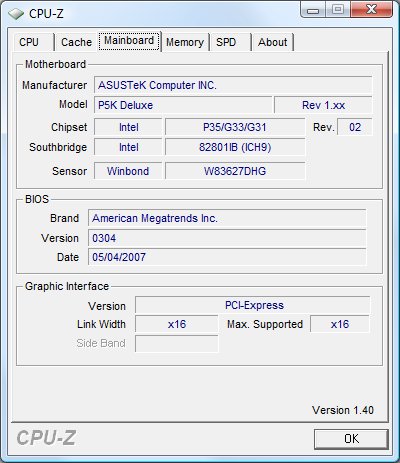
Task: Click the BIOS group title
Action: click(x=37, y=199)
